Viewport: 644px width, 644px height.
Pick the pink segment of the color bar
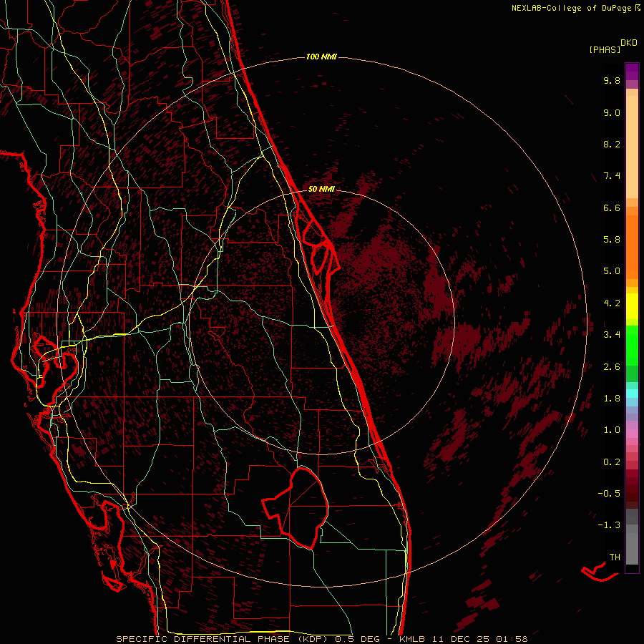coord(632,434)
